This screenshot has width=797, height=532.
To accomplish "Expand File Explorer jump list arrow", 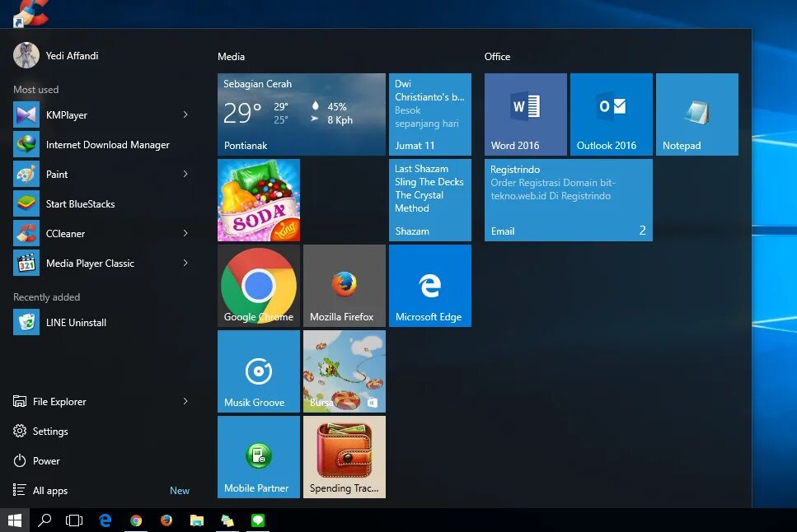I will click(185, 401).
